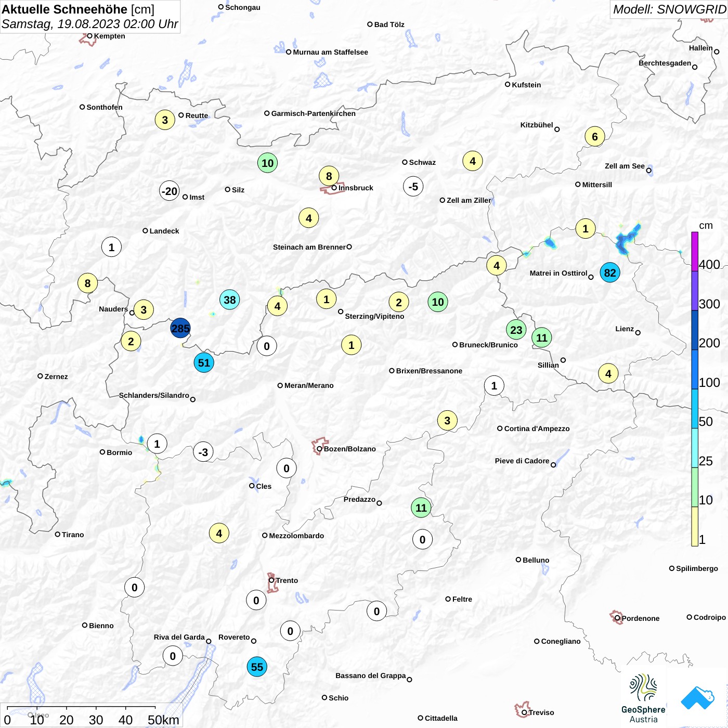
Task: Click the Sonthofen town label
Action: click(x=105, y=107)
